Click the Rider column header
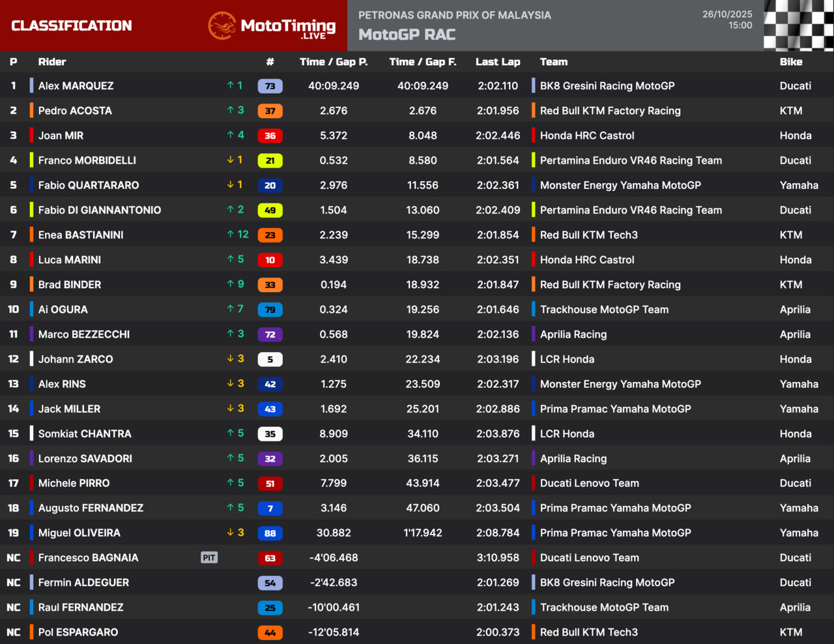The height and width of the screenshot is (644, 834). point(52,62)
